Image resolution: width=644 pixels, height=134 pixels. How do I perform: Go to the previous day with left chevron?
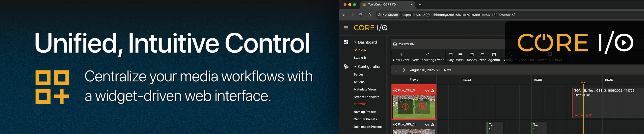click(396, 70)
